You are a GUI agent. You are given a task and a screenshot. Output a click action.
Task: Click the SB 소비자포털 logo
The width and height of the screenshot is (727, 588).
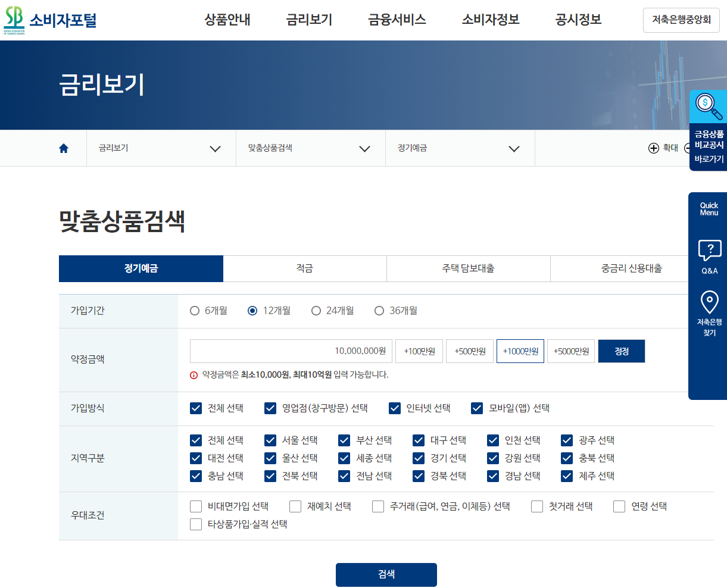point(50,20)
